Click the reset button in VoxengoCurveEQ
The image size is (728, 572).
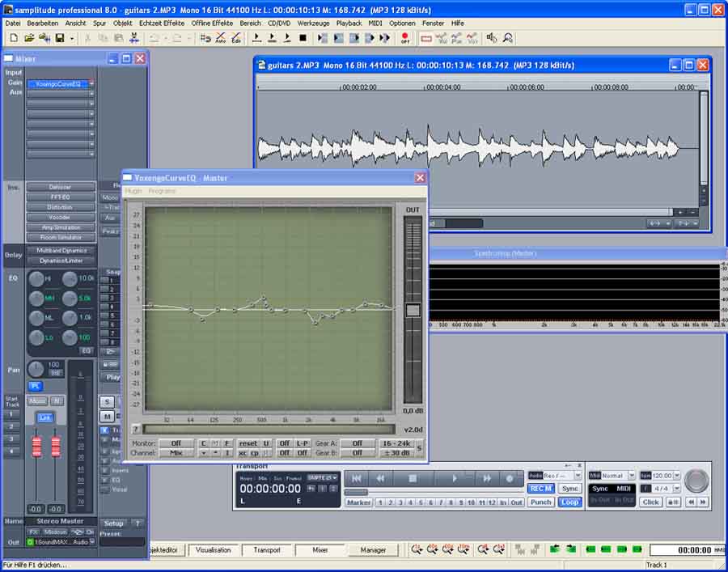[x=248, y=443]
